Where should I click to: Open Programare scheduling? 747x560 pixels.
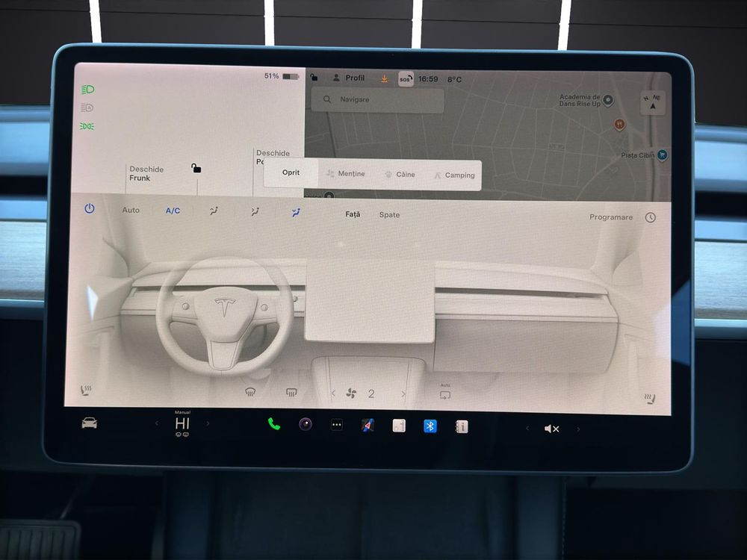(611, 217)
